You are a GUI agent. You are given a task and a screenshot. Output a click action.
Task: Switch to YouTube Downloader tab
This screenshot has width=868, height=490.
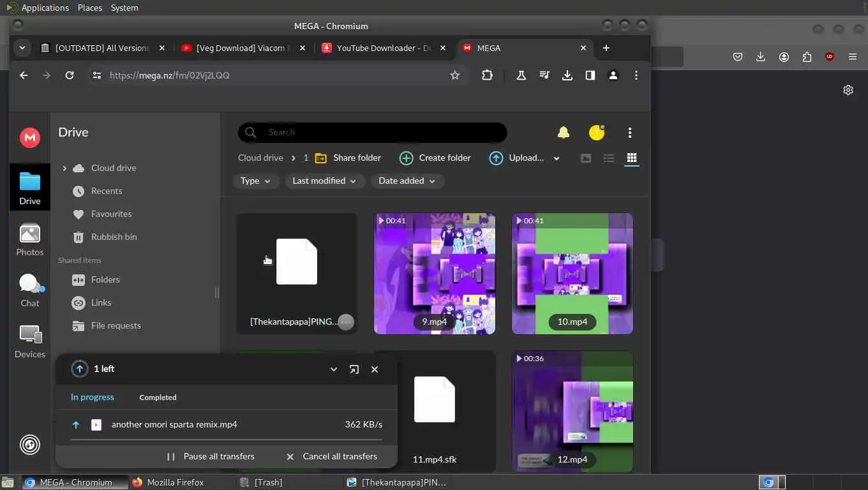(384, 48)
